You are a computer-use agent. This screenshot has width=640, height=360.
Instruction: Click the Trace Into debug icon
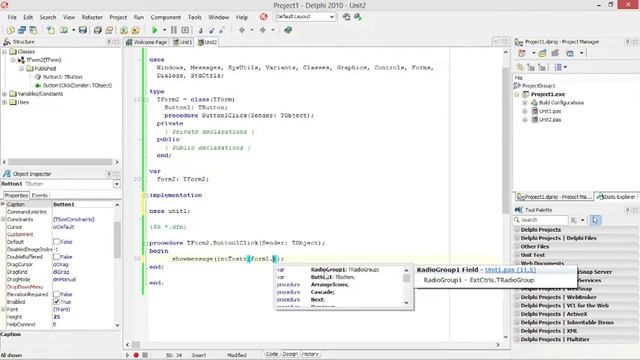click(200, 30)
